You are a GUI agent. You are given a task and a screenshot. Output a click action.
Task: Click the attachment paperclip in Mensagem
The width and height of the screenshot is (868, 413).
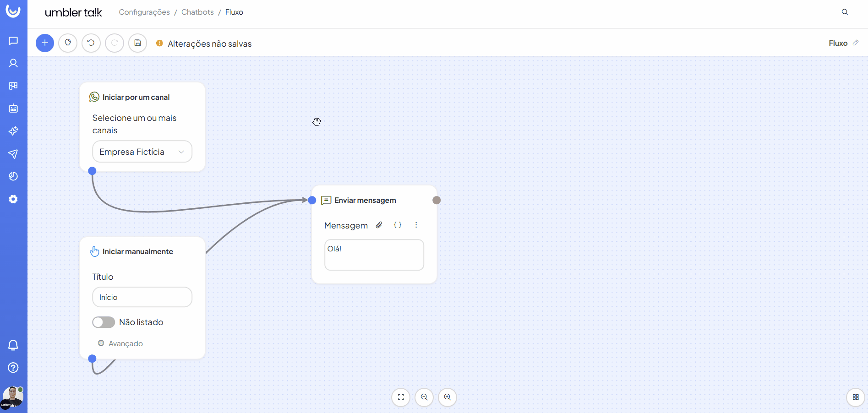click(379, 225)
